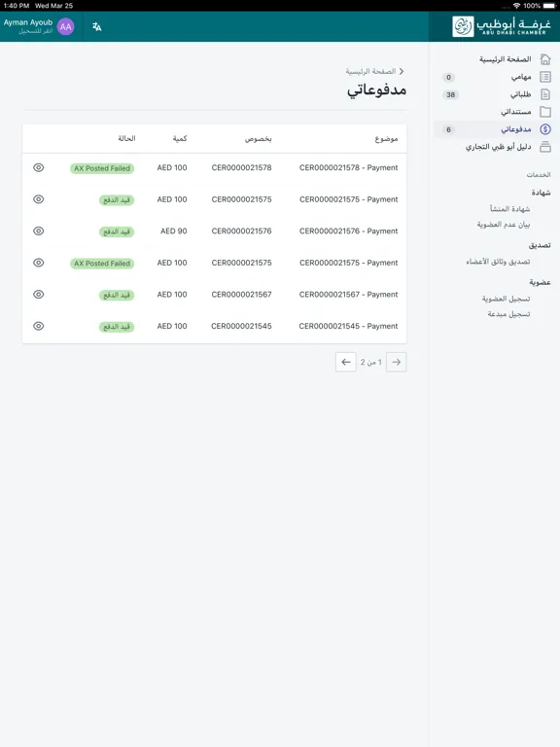Open the AA user avatar
This screenshot has width=560, height=747.
(66, 26)
